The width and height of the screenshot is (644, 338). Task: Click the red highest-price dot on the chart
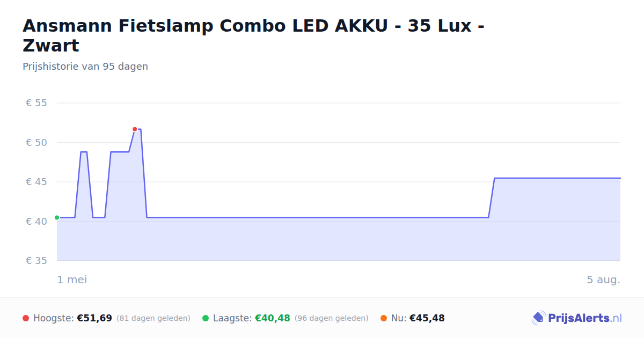135,129
